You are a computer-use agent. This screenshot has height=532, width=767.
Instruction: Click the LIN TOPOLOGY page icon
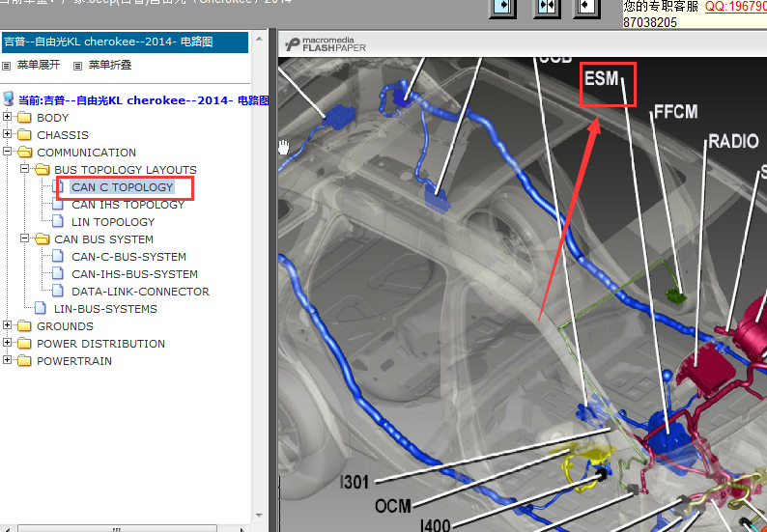58,221
